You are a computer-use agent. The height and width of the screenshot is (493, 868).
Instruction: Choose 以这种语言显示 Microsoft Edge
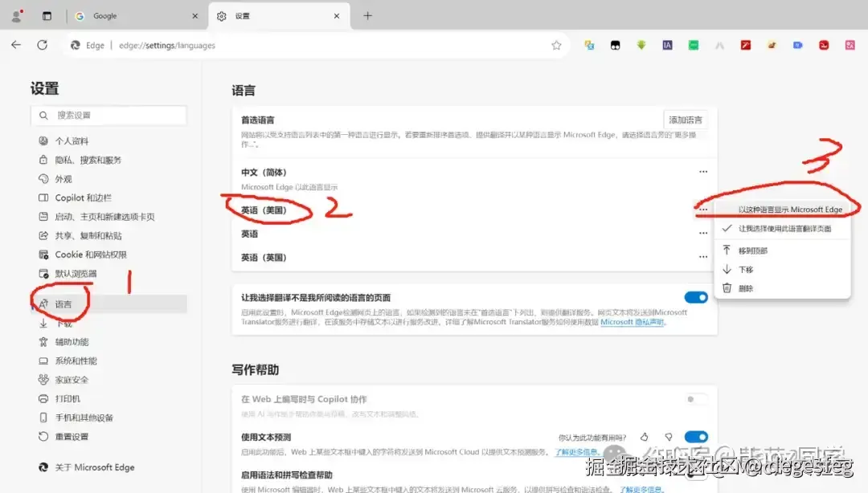coord(782,210)
